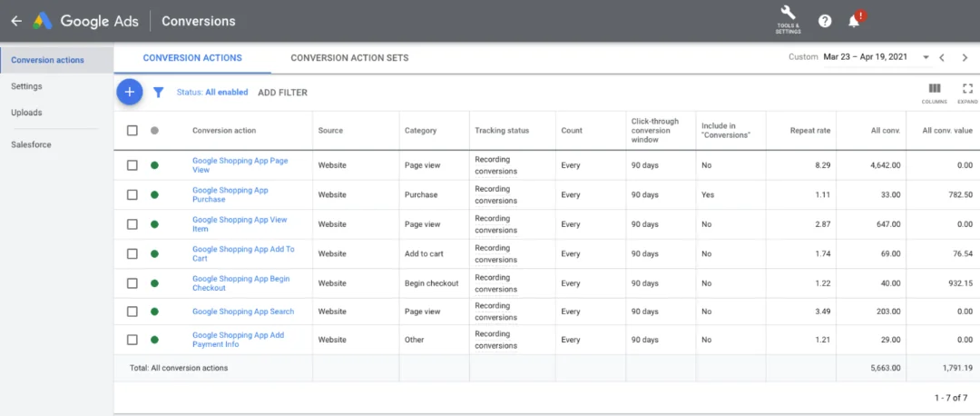Switch to Conversion Actions tab

coord(192,57)
